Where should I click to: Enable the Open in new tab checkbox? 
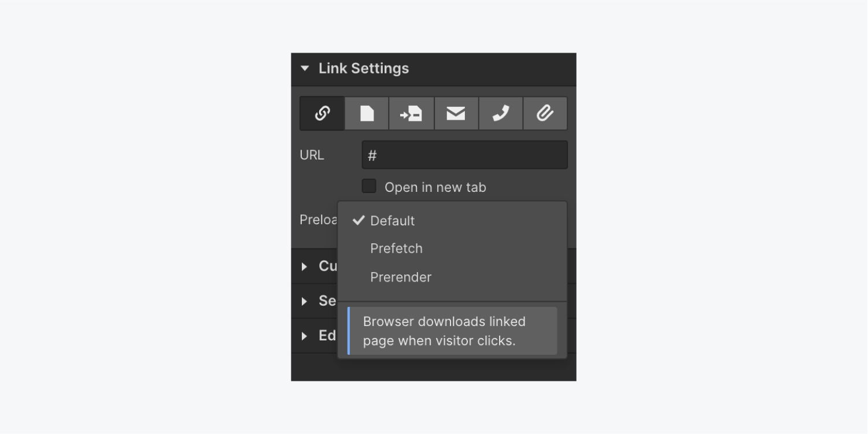369,186
